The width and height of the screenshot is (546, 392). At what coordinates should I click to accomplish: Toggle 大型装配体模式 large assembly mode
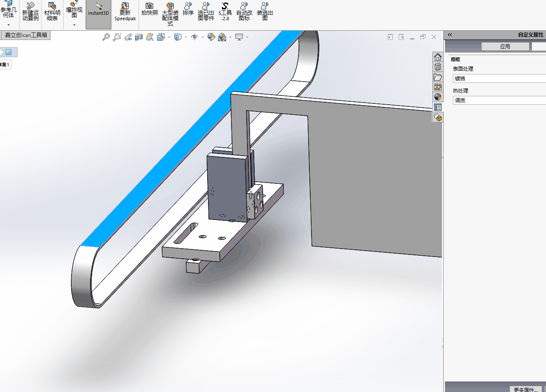click(x=170, y=13)
